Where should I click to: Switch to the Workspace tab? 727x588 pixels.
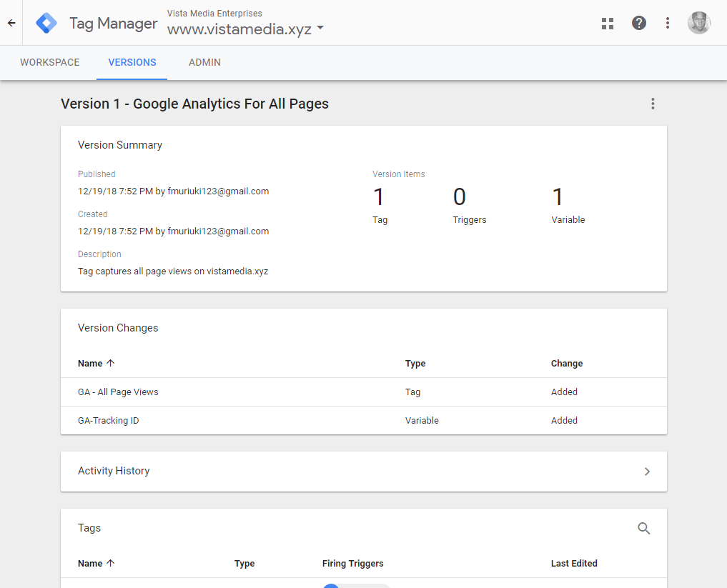point(49,63)
